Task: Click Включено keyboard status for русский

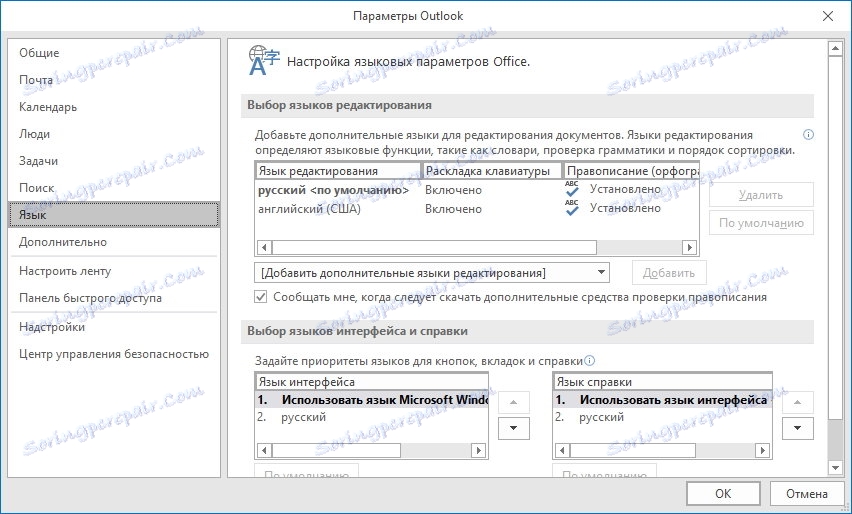Action: [x=453, y=190]
